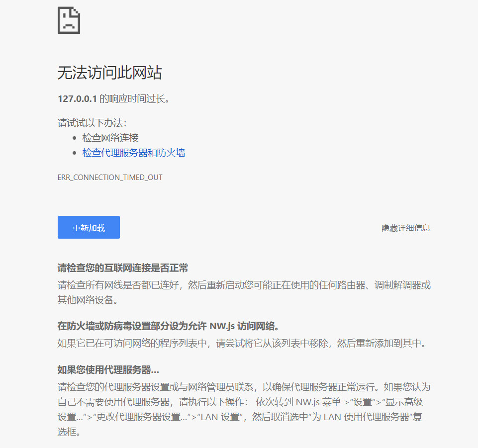Open the 检查代理服务器和防火墙 link
Image resolution: width=478 pixels, height=448 pixels.
tap(133, 153)
